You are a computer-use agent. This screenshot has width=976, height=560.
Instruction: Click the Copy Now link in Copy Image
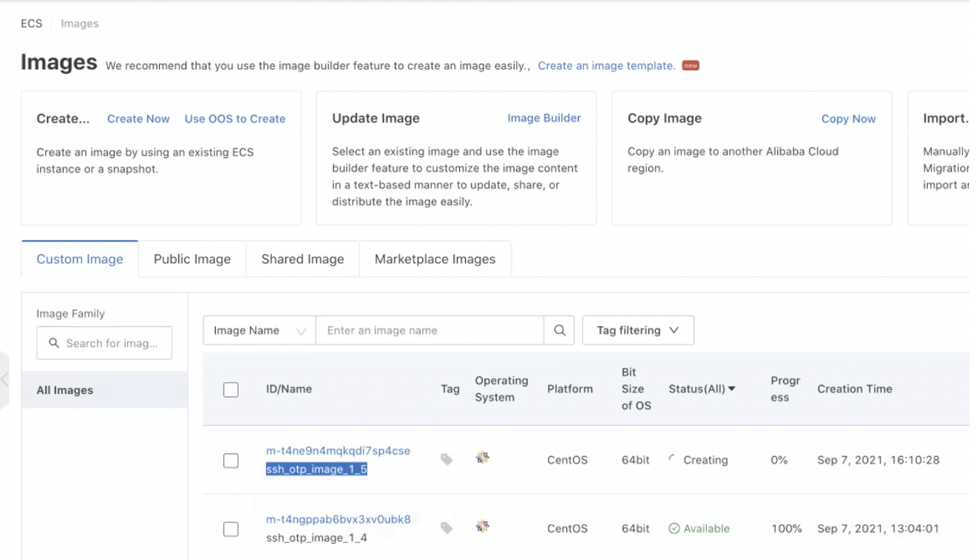pyautogui.click(x=848, y=118)
